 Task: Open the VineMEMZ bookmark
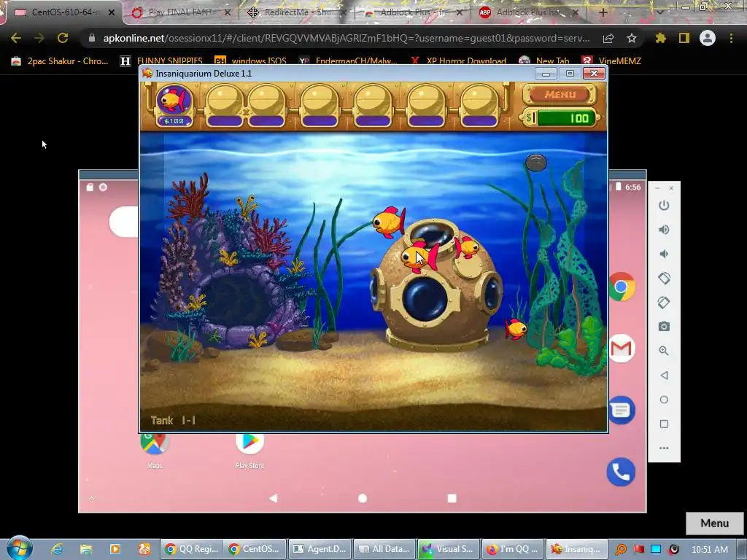click(x=612, y=61)
